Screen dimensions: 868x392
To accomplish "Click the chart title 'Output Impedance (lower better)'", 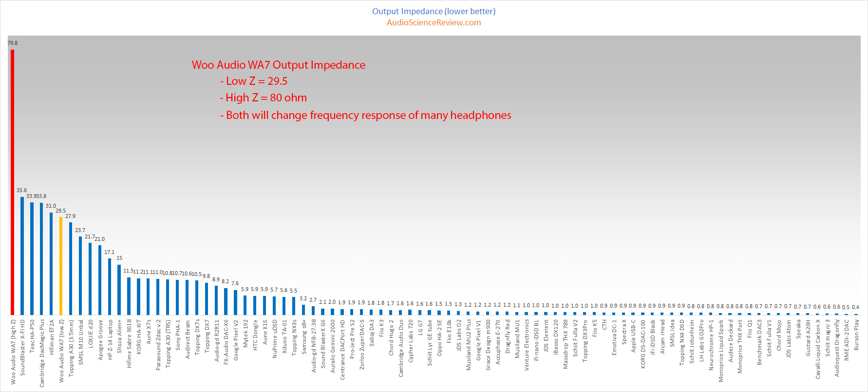I will click(x=434, y=11).
